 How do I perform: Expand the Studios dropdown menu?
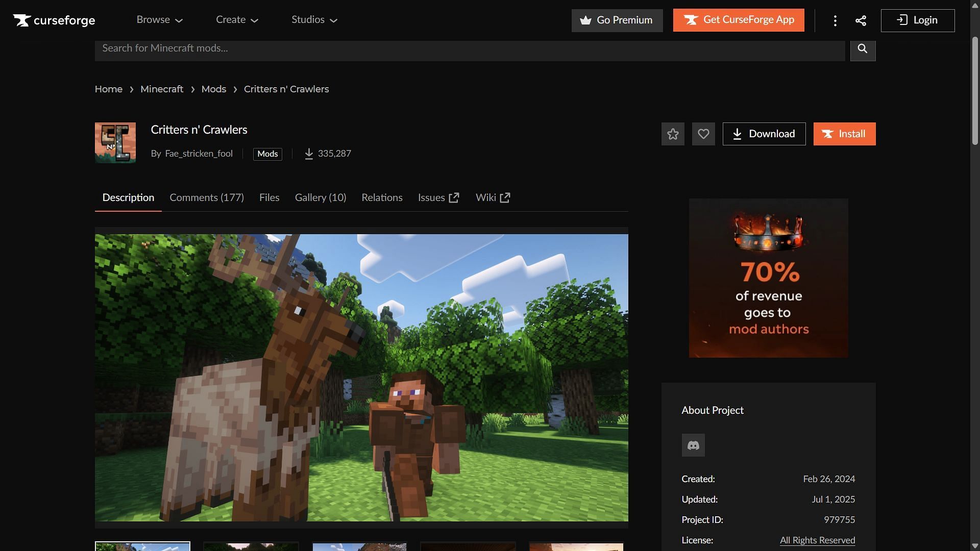[314, 20]
